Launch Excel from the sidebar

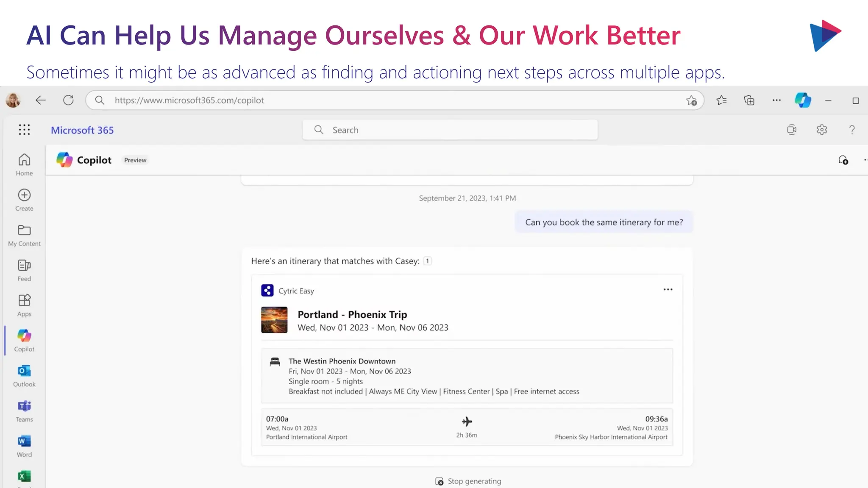24,477
